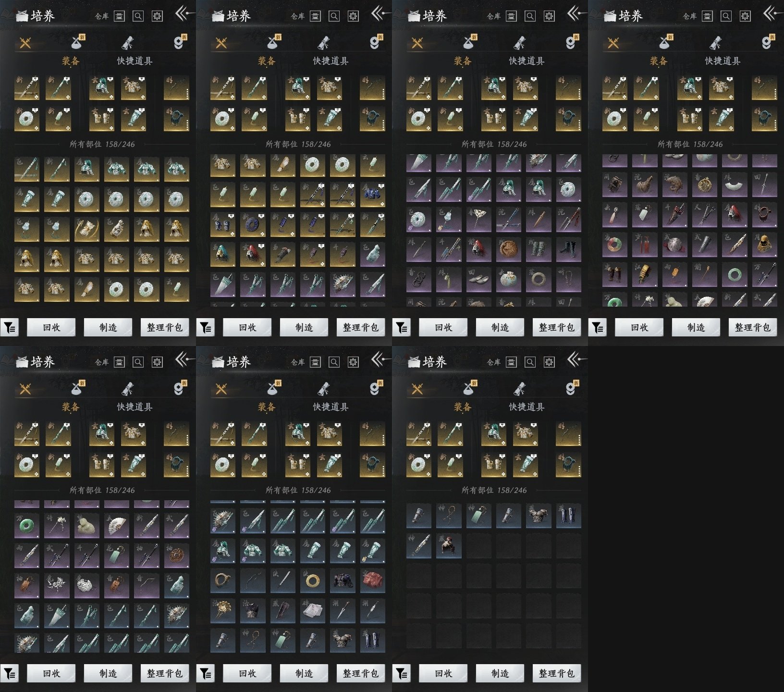This screenshot has width=784, height=692.
Task: Switch to the 快捷道具 tab in the top-left panel
Action: 135,61
